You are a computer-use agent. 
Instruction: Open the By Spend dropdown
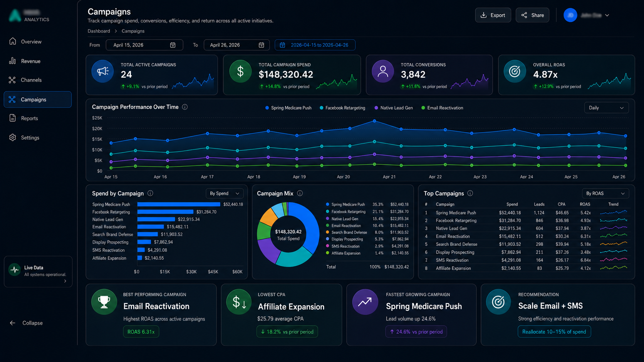pyautogui.click(x=225, y=194)
